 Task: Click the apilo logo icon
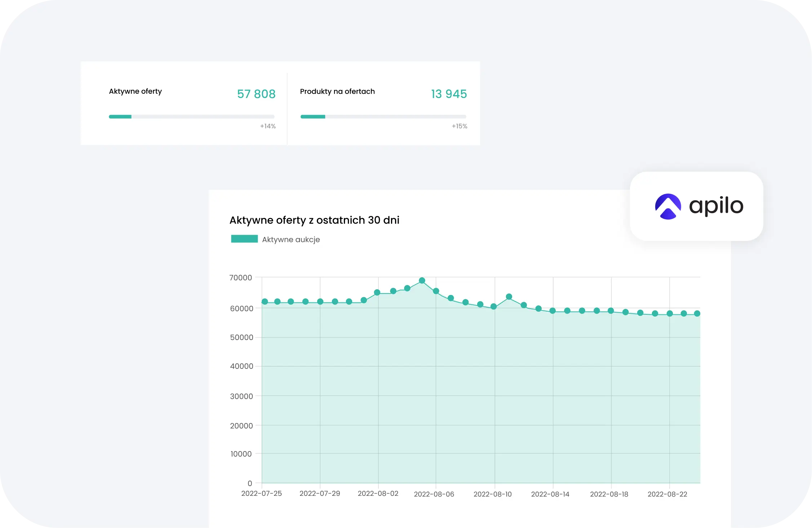click(x=668, y=206)
